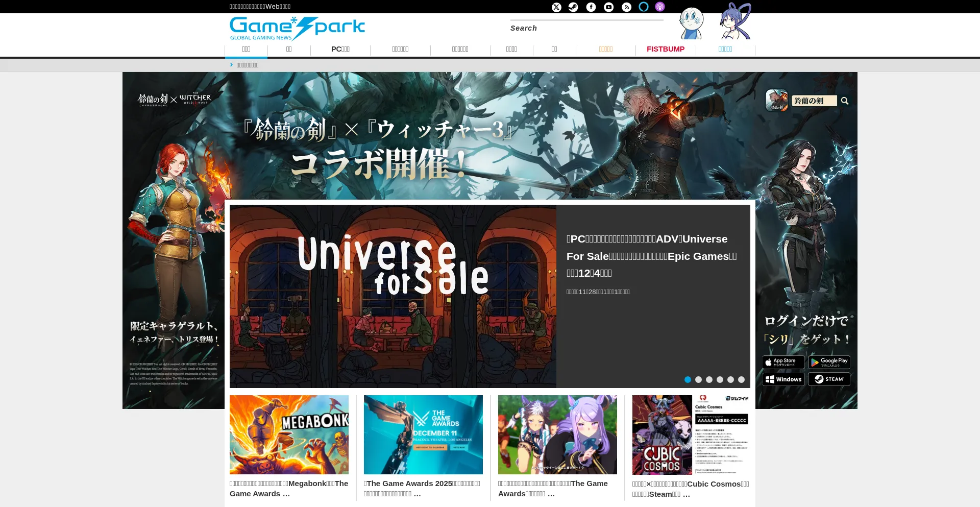Viewport: 980px width, 507px height.
Task: Click the magnifier icon in the ad banner
Action: pos(845,101)
